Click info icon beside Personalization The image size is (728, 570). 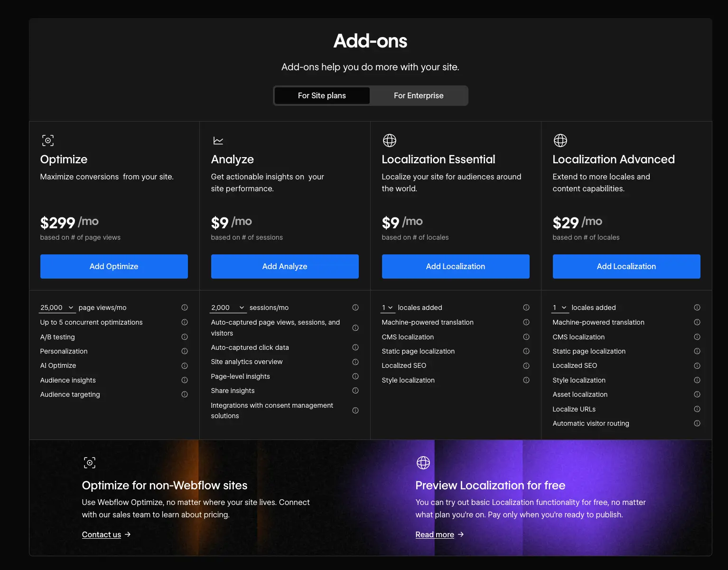[x=185, y=351]
